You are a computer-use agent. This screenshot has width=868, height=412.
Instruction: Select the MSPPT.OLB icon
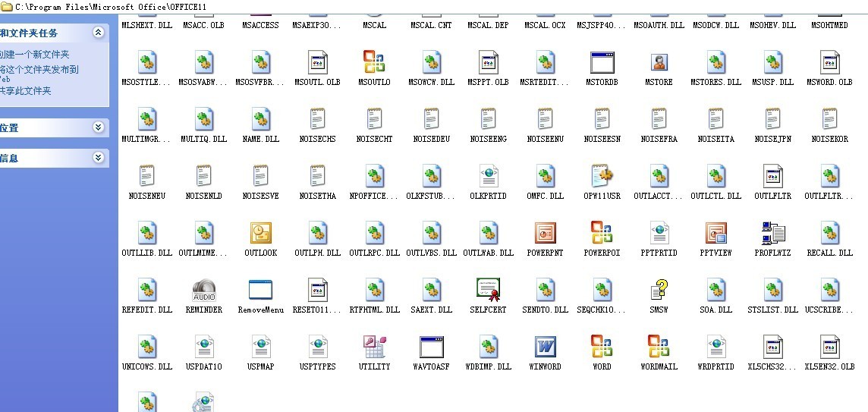click(489, 62)
